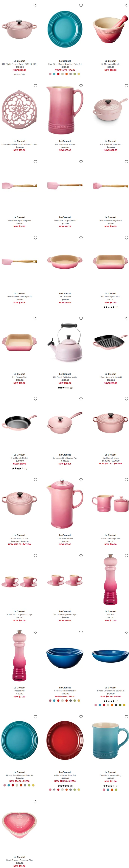Open Cream and Sugar Set link

(x=111, y=538)
